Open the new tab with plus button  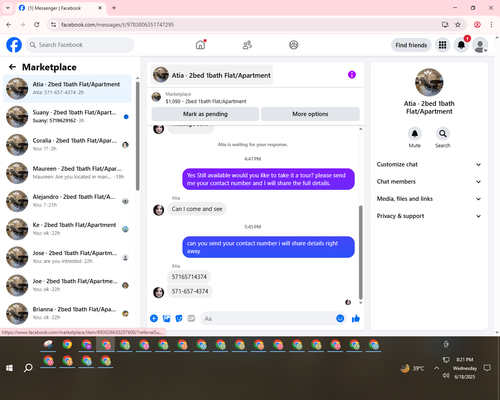point(114,8)
